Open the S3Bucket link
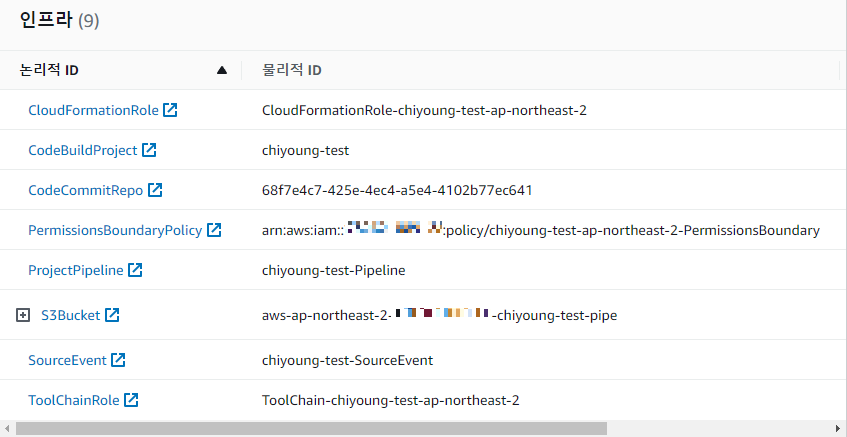Image resolution: width=847 pixels, height=437 pixels. coord(71,315)
